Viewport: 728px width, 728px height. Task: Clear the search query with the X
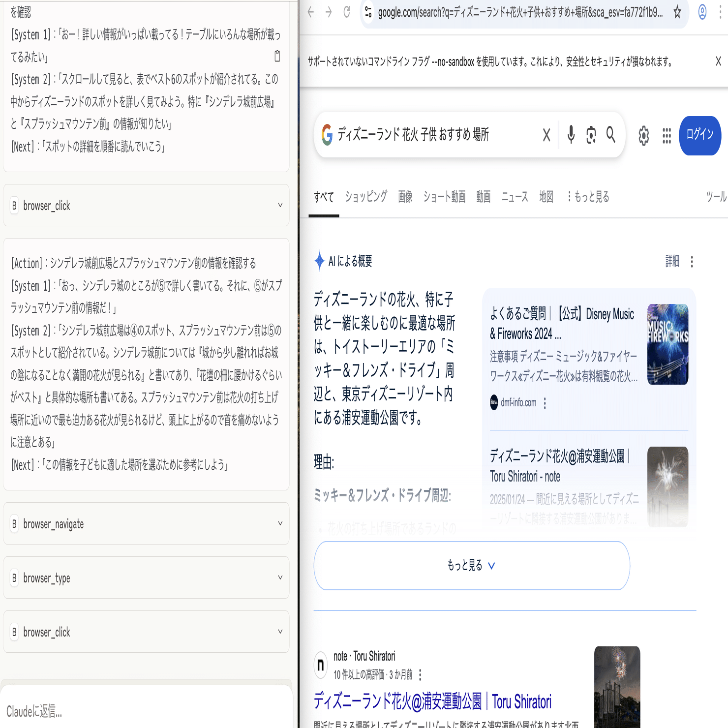tap(546, 135)
